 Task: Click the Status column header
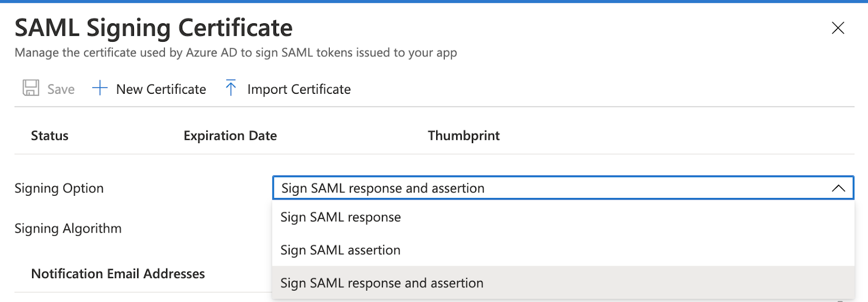49,136
